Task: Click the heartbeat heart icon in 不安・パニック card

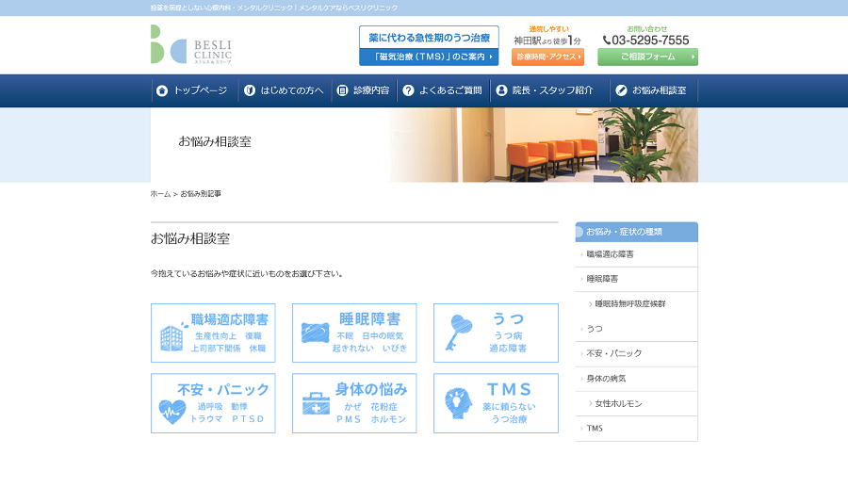Action: click(x=172, y=412)
